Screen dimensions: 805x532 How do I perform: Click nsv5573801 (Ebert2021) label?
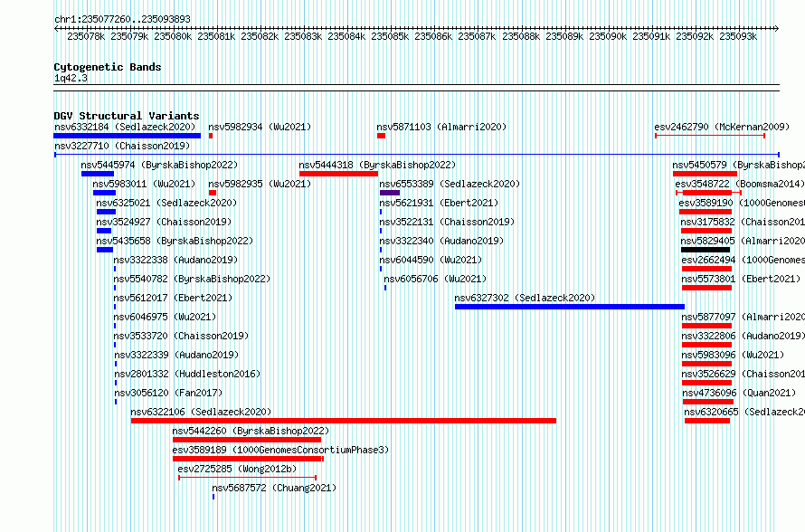[742, 279]
